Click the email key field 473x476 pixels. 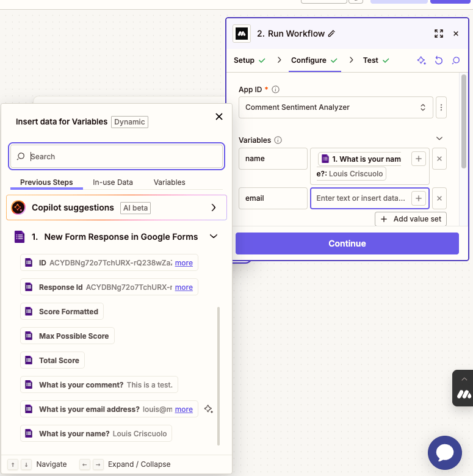[273, 198]
